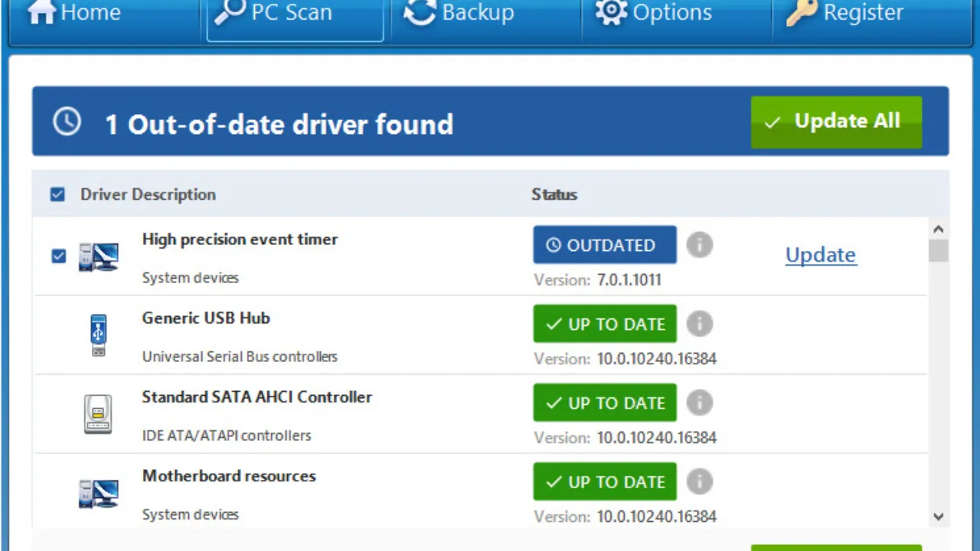The width and height of the screenshot is (980, 551).
Task: Show info for High precision event timer
Action: click(x=699, y=245)
